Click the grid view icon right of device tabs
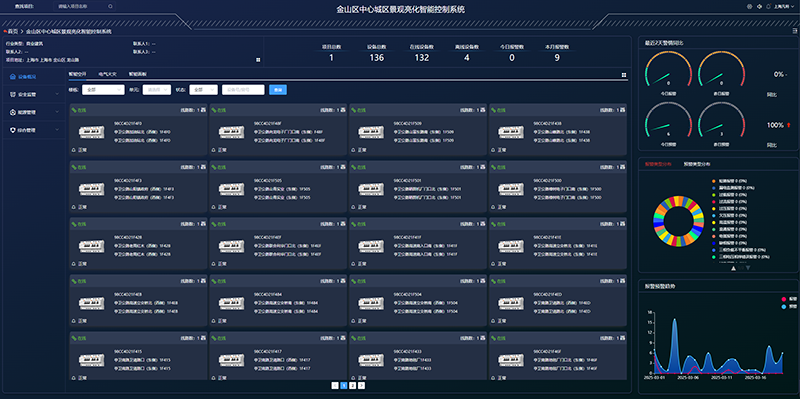 pyautogui.click(x=624, y=75)
